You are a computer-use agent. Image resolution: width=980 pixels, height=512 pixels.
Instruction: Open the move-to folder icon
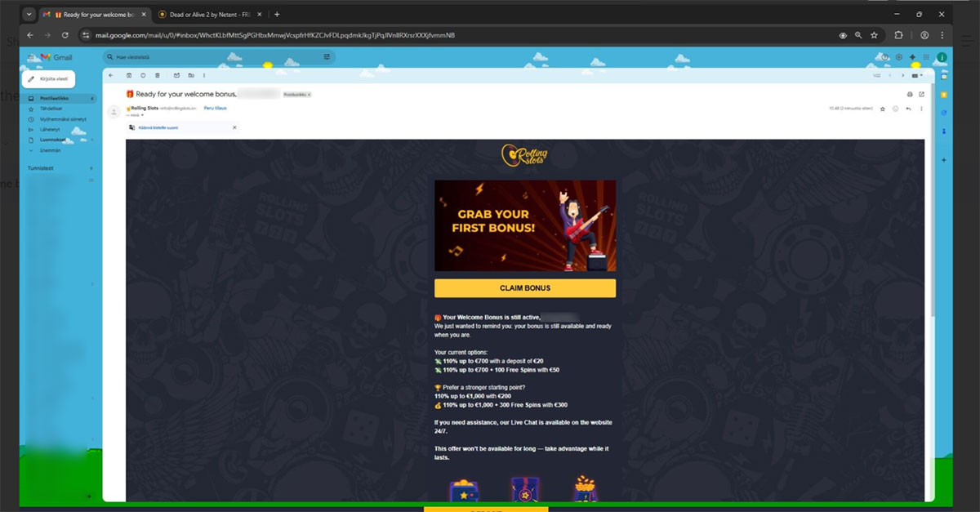(191, 75)
